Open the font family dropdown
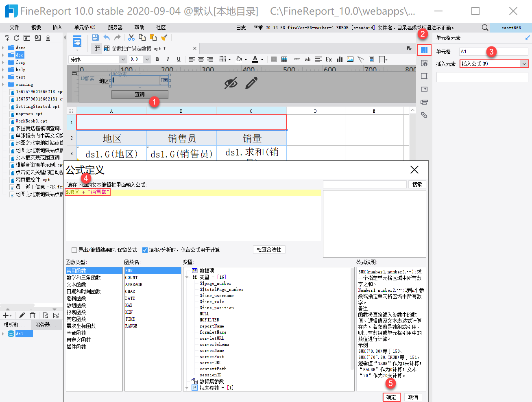This screenshot has width=532, height=402. [123, 59]
